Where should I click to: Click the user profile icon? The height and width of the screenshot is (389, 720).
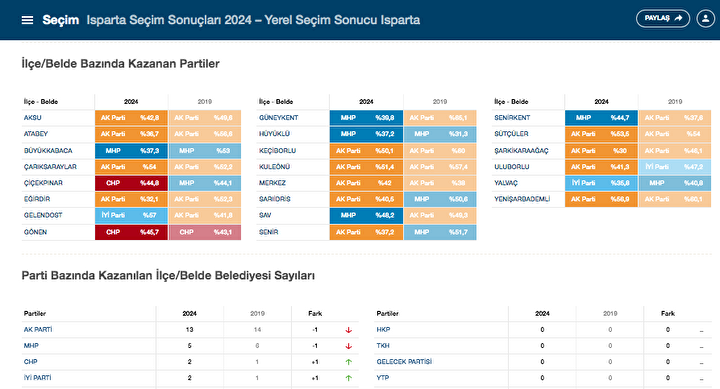click(705, 18)
